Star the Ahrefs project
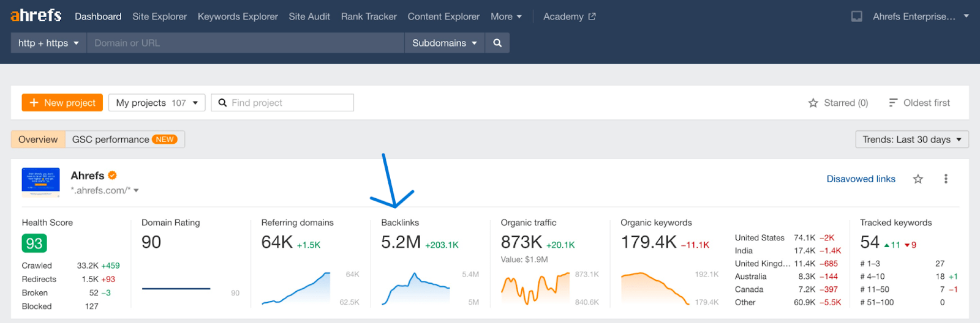This screenshot has width=980, height=323. [918, 179]
